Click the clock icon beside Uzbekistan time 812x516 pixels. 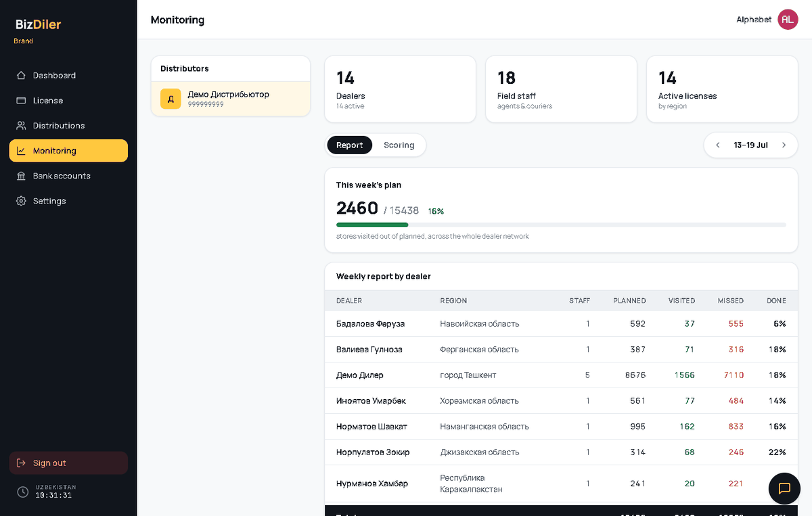(23, 492)
